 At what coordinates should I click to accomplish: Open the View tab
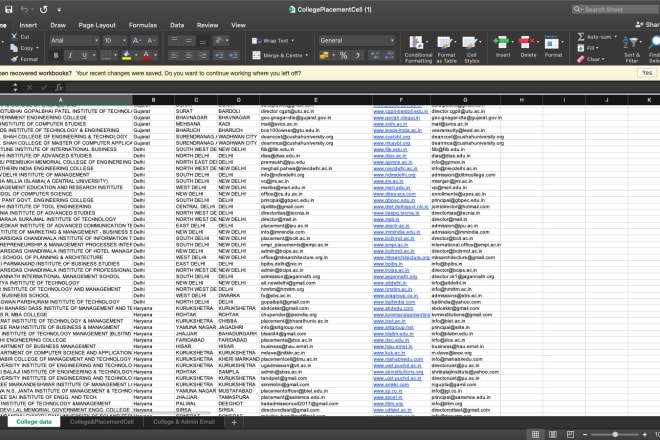238,25
